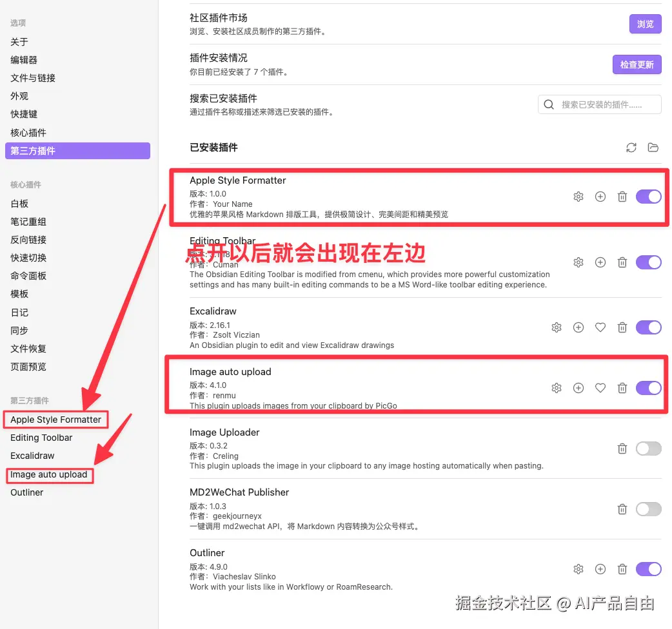Open Editing Toolbar plugin settings gear

[578, 262]
